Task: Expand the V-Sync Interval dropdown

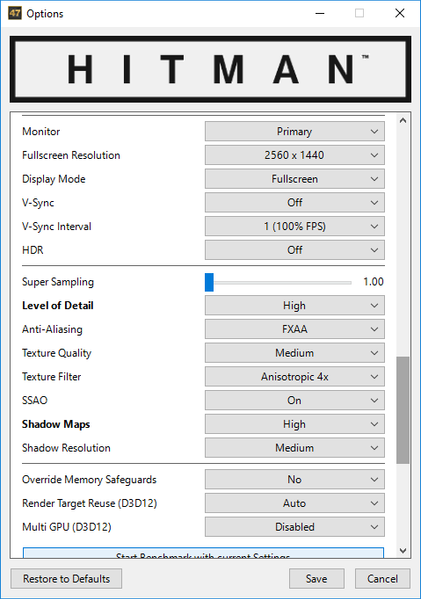Action: [x=295, y=226]
